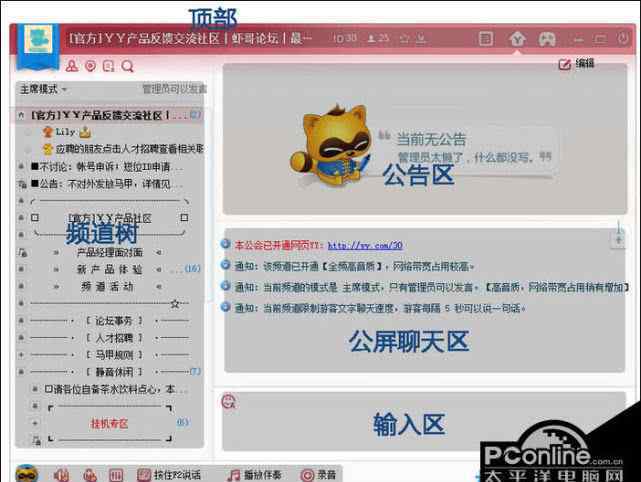The height and width of the screenshot is (482, 641).
Task: Click the location pin icon under the title
Action: tap(90, 66)
